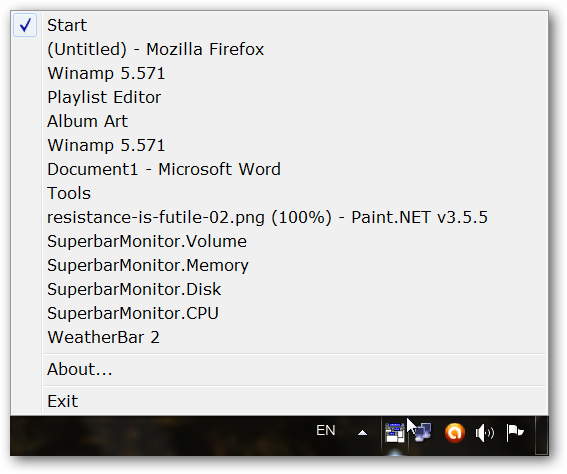Choose Album Art from the menu
Viewport: 567px width, 474px height.
pyautogui.click(x=279, y=121)
